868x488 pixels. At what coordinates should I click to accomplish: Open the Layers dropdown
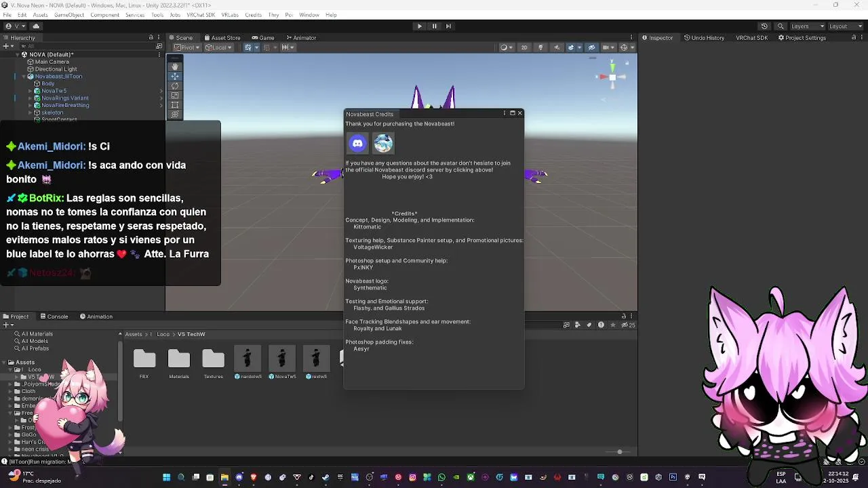tap(806, 26)
